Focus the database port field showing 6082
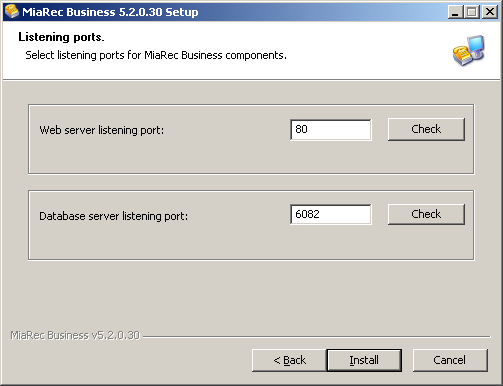The height and width of the screenshot is (386, 503). point(330,214)
